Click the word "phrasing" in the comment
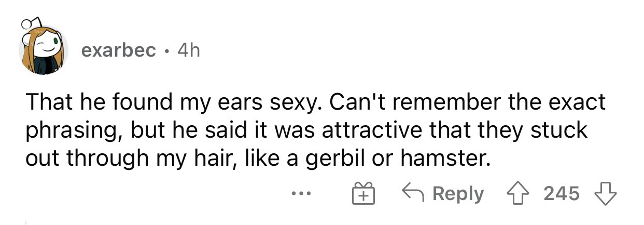Image resolution: width=644 pixels, height=225 pixels. coord(69,131)
